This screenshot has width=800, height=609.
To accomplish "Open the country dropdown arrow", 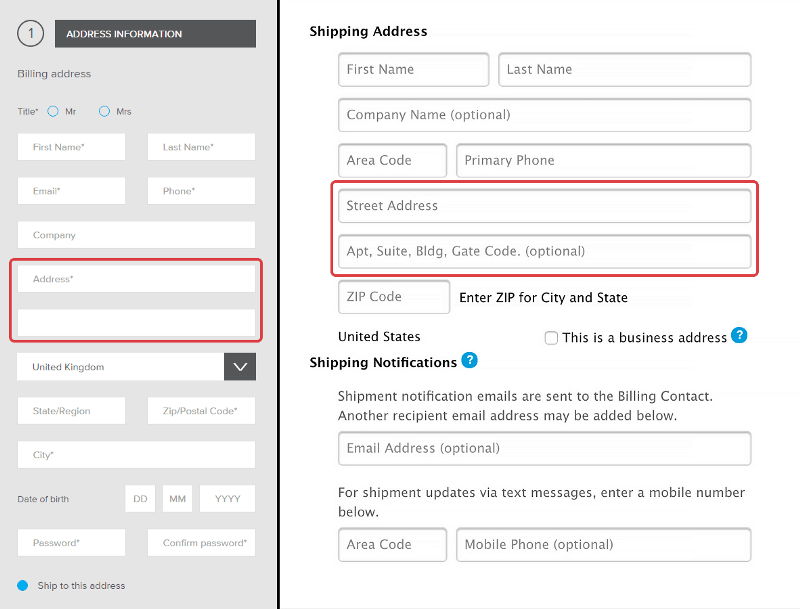I will tap(240, 367).
